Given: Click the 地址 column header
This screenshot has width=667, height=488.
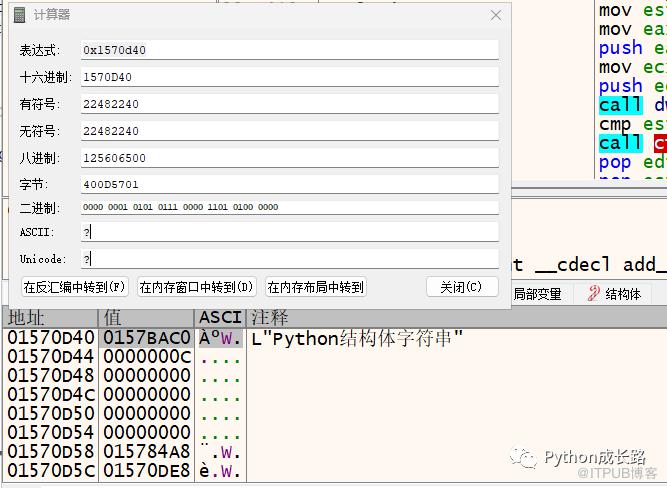Looking at the screenshot, I should coord(50,317).
